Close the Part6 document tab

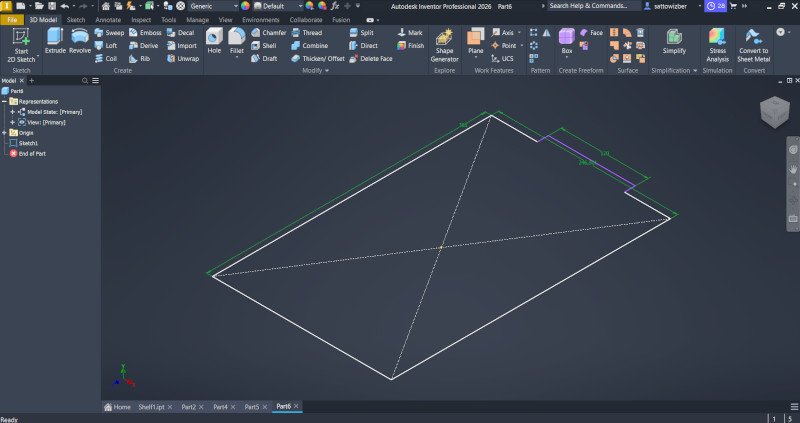coord(296,406)
